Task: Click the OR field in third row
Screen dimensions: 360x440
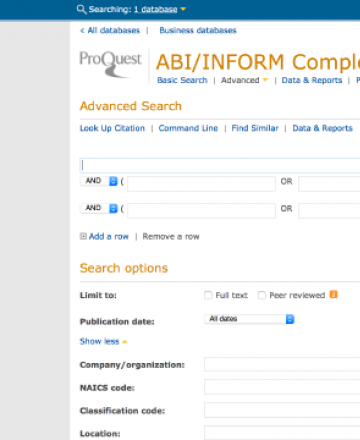Action: pyautogui.click(x=329, y=211)
